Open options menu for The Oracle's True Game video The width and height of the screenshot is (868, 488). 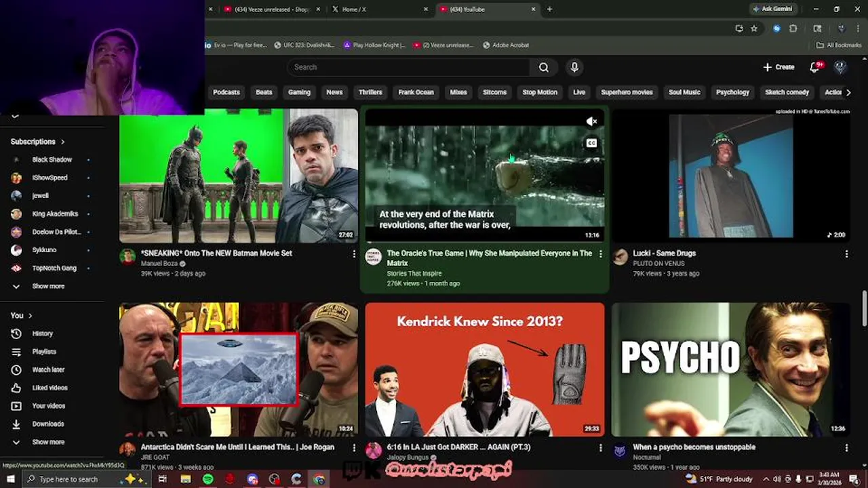(x=600, y=253)
